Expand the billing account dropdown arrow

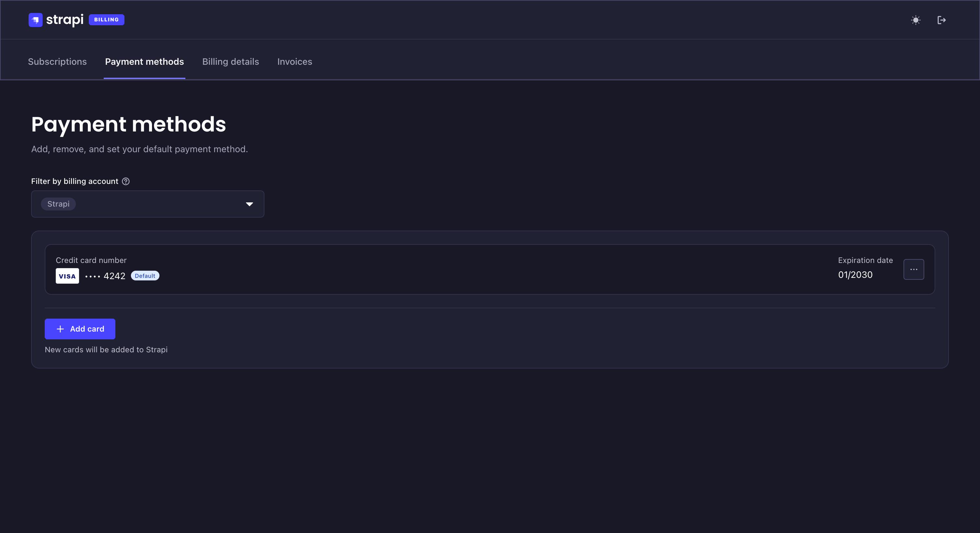point(250,204)
